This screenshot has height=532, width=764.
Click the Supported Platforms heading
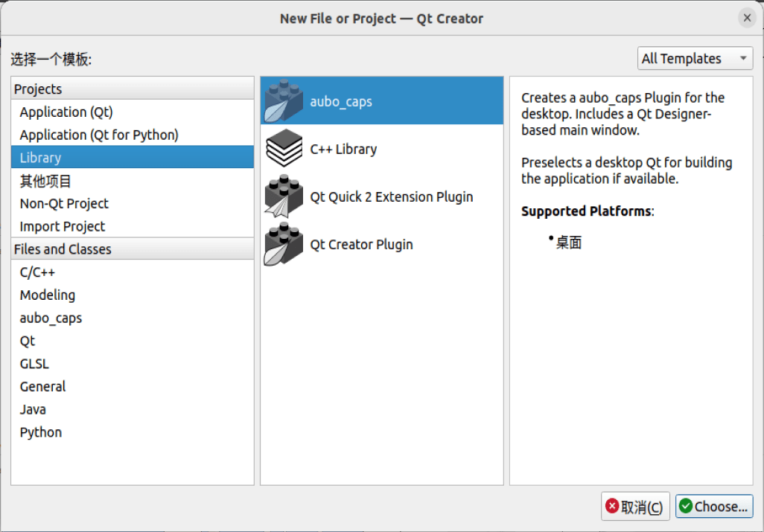click(588, 211)
